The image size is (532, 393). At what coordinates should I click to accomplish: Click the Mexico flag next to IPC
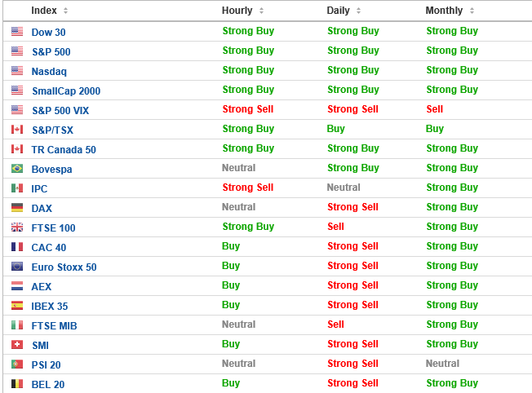coord(17,188)
